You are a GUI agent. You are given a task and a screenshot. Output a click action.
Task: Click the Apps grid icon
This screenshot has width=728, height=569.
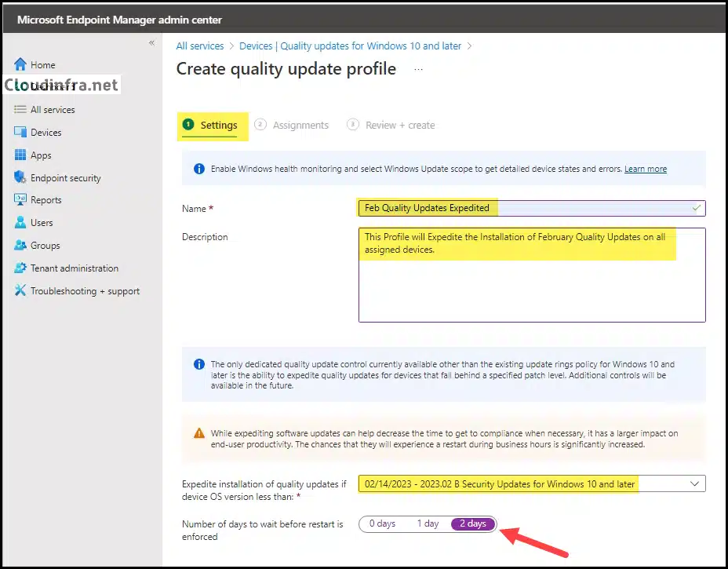(20, 155)
